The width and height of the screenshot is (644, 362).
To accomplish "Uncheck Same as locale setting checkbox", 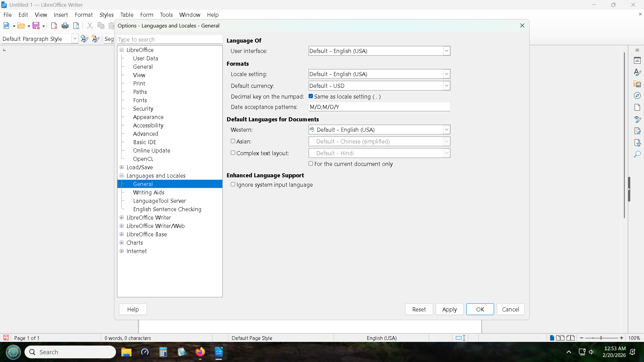I will [x=311, y=96].
